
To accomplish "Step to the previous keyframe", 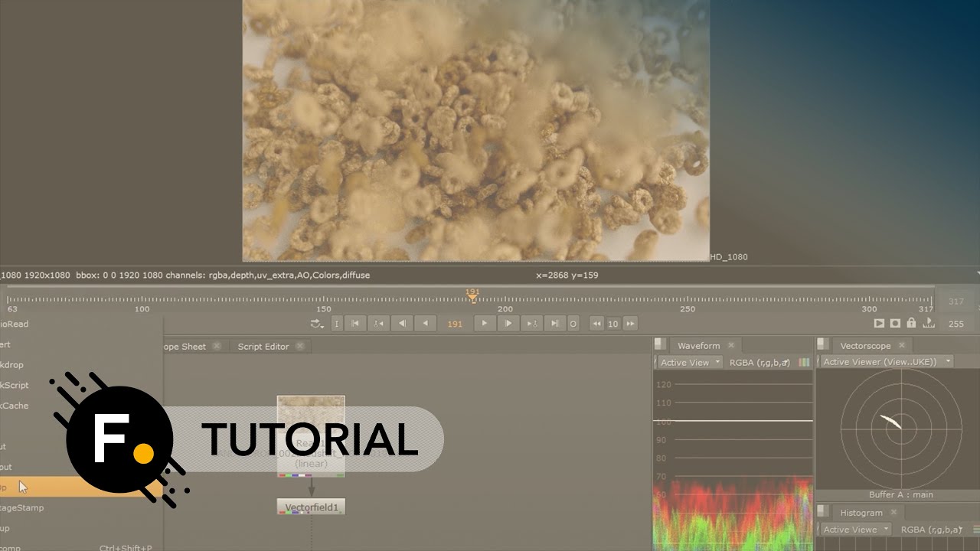I will click(x=378, y=324).
